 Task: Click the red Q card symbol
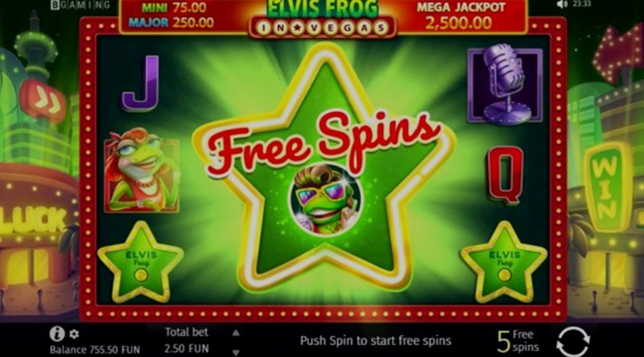(x=506, y=175)
